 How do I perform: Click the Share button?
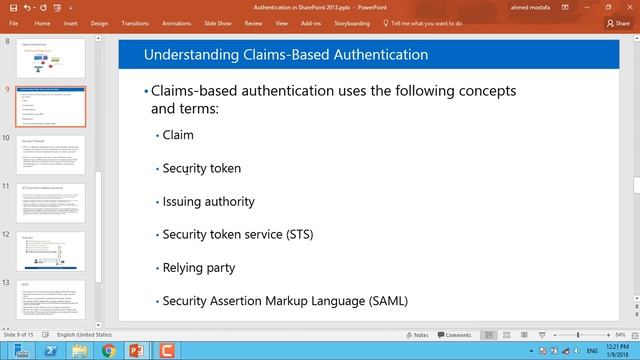click(618, 23)
